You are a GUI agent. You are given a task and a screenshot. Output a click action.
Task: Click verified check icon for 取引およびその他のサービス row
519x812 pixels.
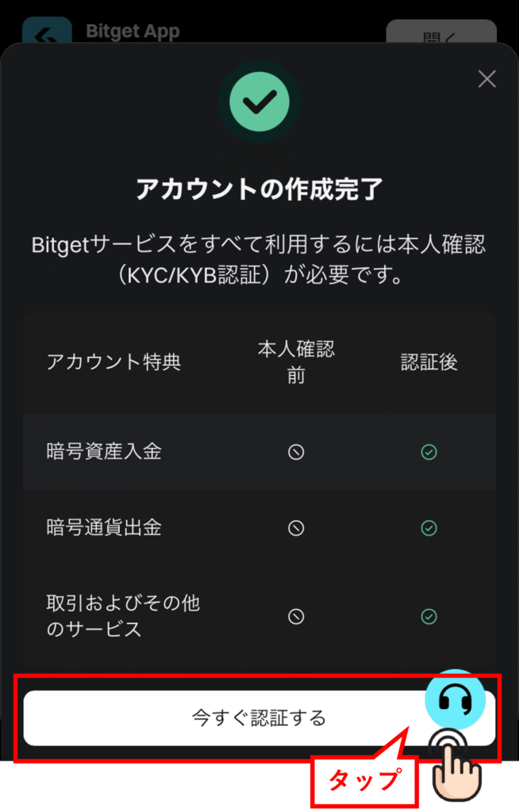[429, 616]
